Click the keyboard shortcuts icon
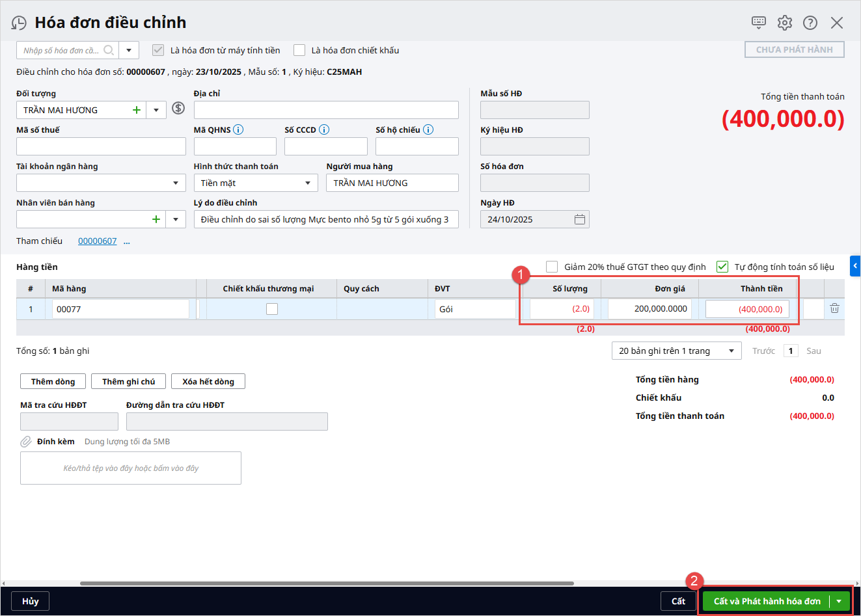 (759, 23)
